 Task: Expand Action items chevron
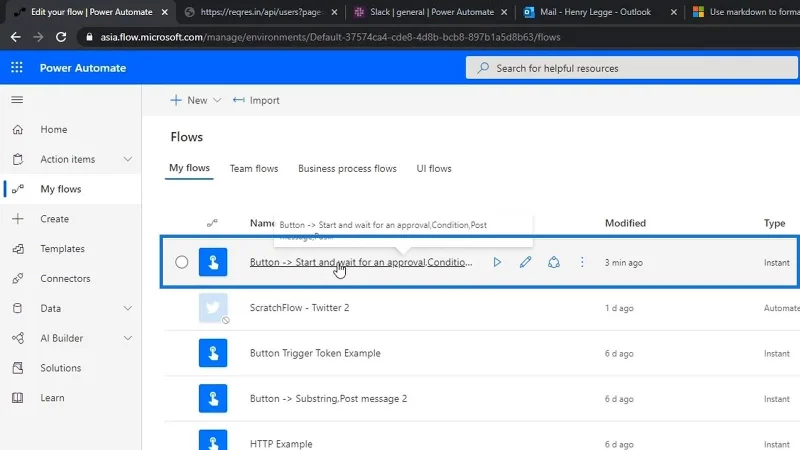point(128,159)
